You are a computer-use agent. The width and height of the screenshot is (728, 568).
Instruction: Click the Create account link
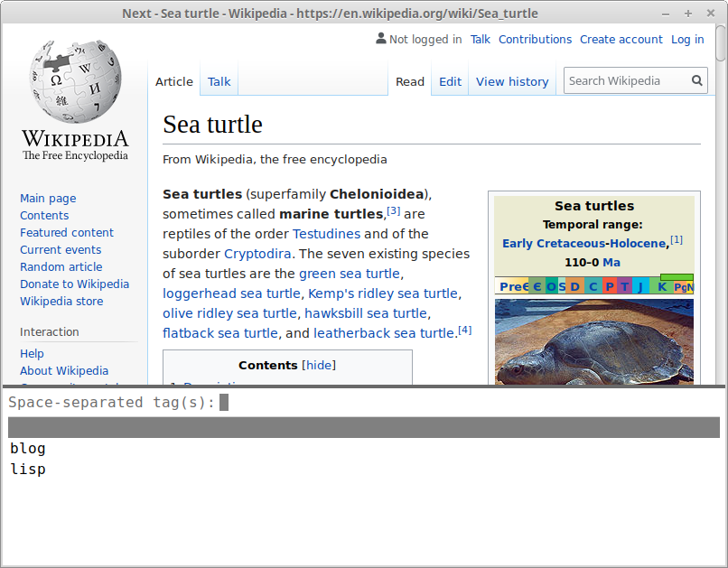tap(621, 40)
